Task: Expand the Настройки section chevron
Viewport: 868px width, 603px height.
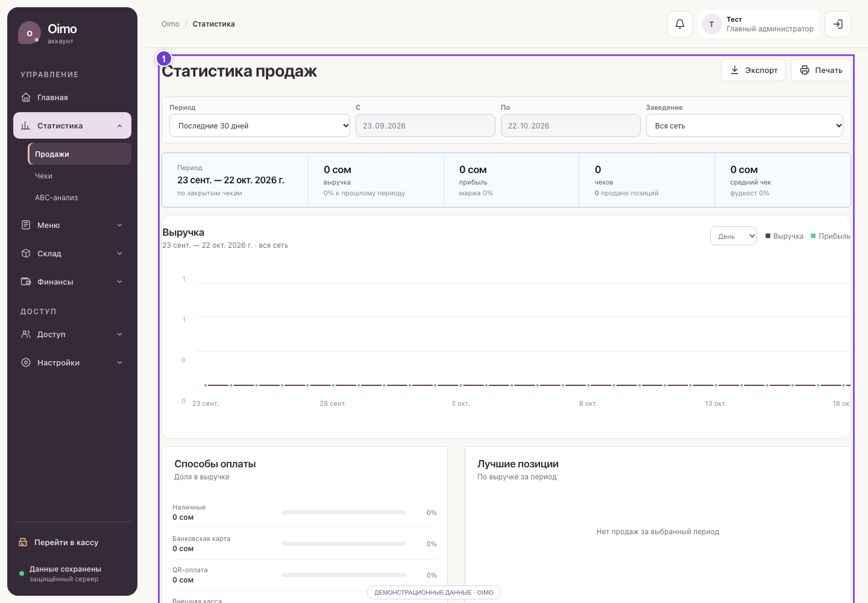Action: [x=119, y=362]
